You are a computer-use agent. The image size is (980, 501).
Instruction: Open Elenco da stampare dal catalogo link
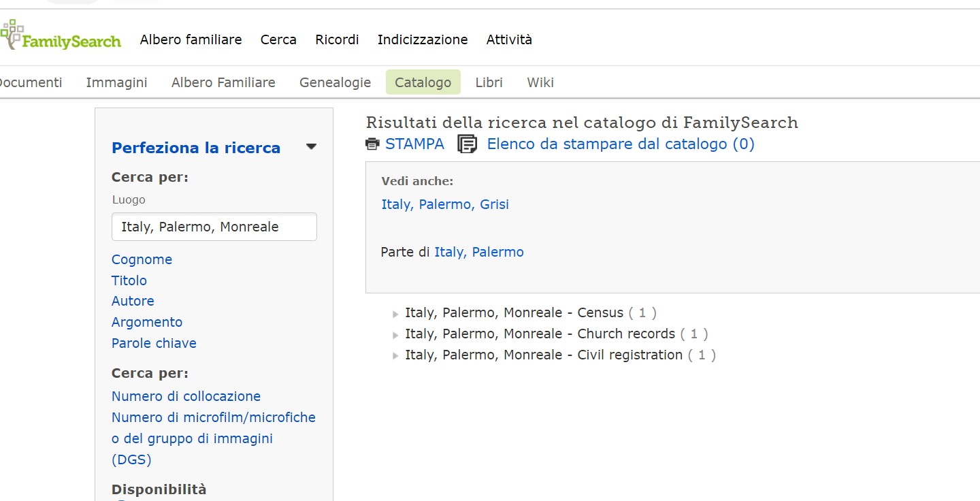tap(621, 144)
